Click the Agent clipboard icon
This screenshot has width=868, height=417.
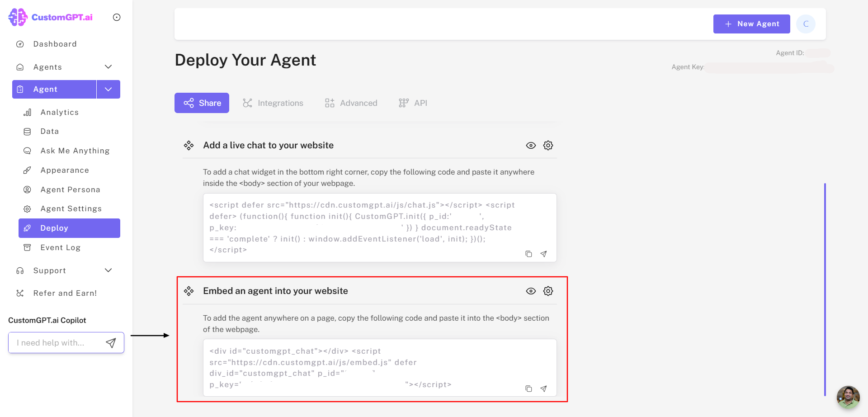(20, 89)
